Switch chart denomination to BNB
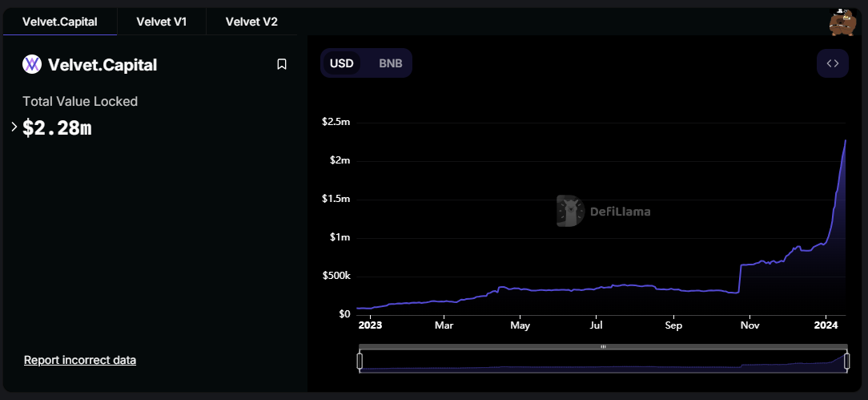Viewport: 868px width, 400px height. coord(391,63)
